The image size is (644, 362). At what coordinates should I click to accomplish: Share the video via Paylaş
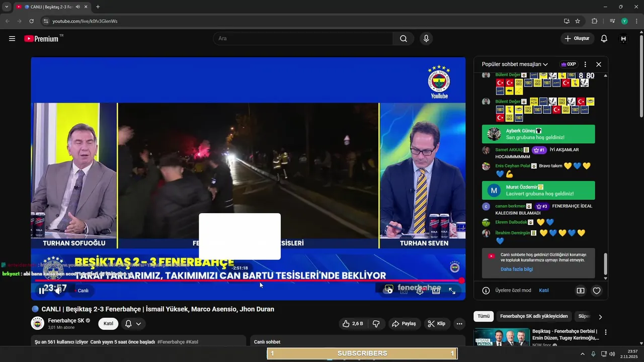(x=404, y=324)
